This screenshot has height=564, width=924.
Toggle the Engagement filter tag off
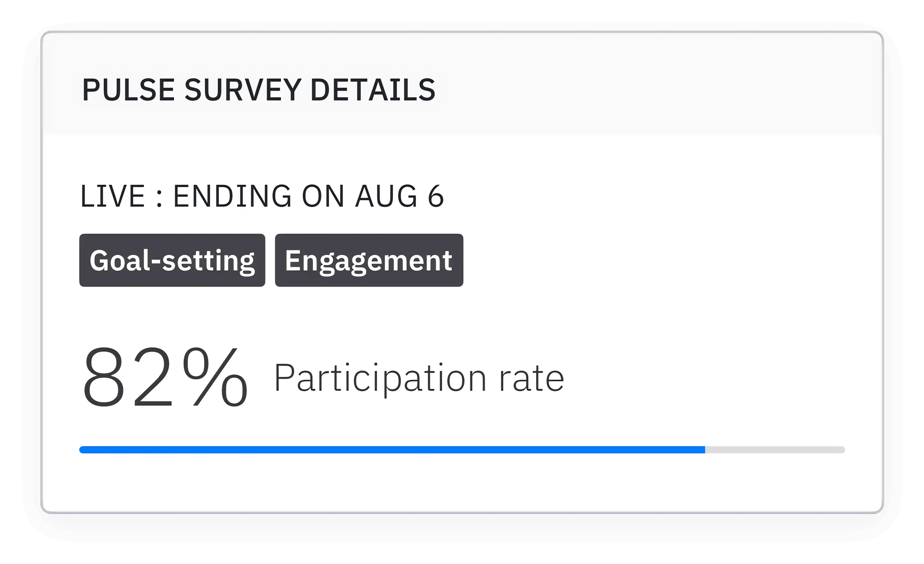point(369,261)
